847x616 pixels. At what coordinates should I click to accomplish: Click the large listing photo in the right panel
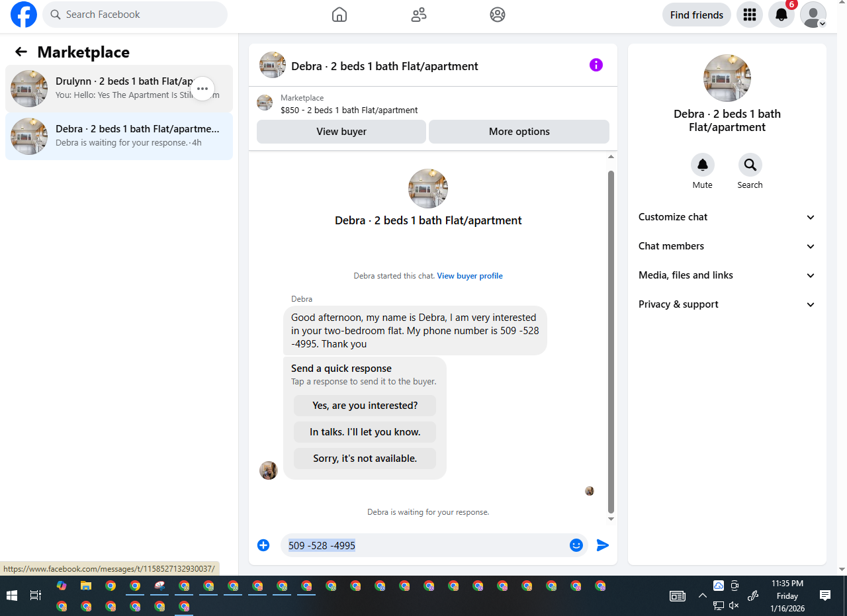pyautogui.click(x=727, y=78)
